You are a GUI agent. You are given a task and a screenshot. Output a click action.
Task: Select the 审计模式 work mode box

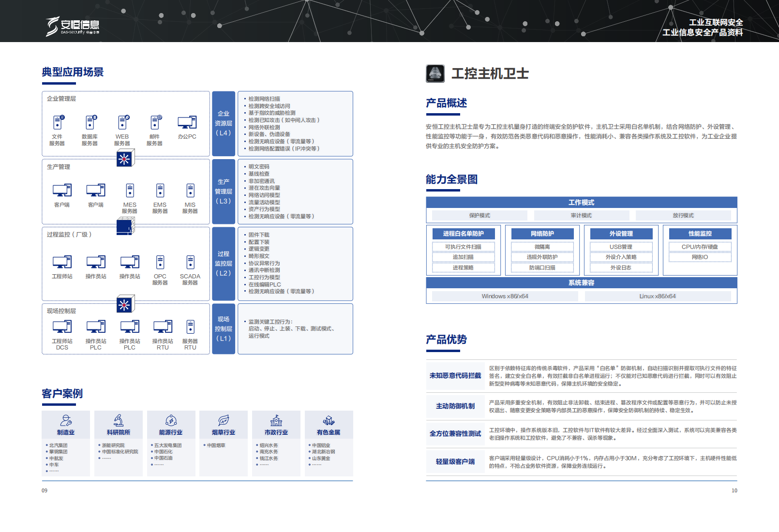coord(581,215)
